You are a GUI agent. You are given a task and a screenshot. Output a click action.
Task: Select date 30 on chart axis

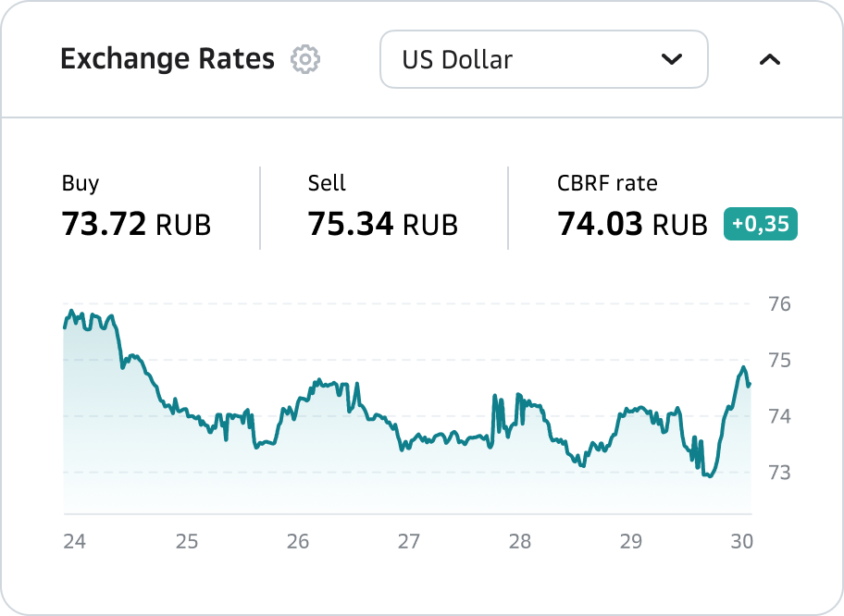coord(741,542)
